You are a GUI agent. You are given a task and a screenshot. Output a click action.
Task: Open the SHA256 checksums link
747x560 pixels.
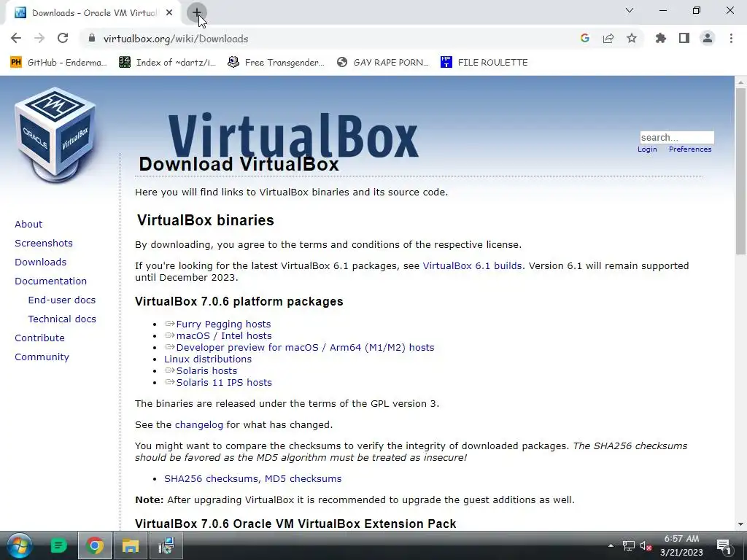(x=212, y=478)
